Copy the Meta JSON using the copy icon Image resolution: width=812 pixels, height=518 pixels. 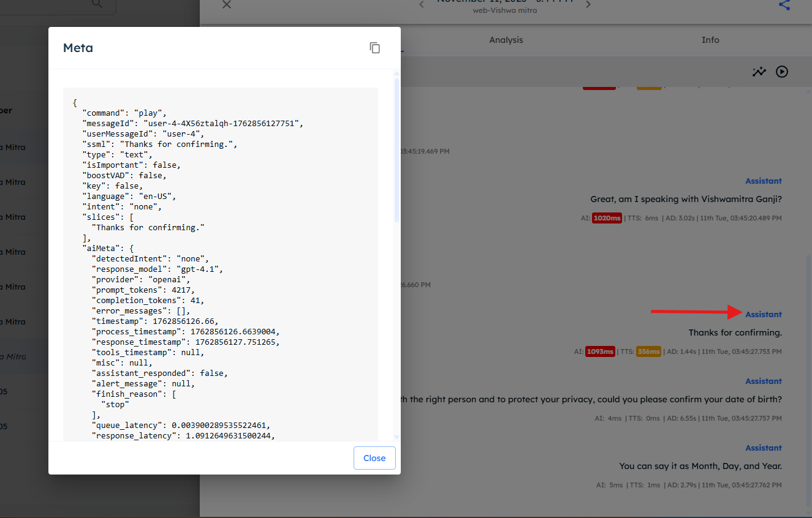[x=374, y=47]
